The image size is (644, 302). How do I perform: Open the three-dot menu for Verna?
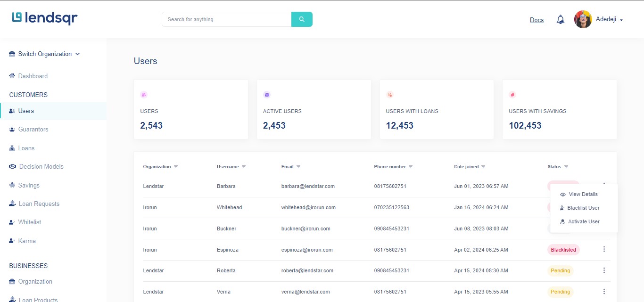pos(604,291)
